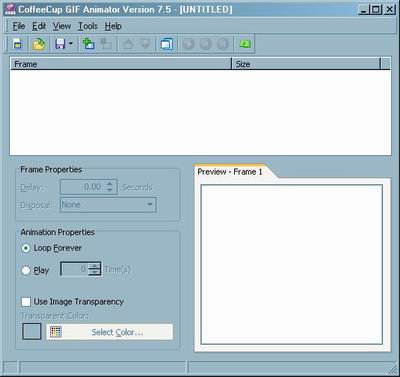Save animation with the floppy disk icon
Screen dimensions: 400x377
(x=60, y=44)
